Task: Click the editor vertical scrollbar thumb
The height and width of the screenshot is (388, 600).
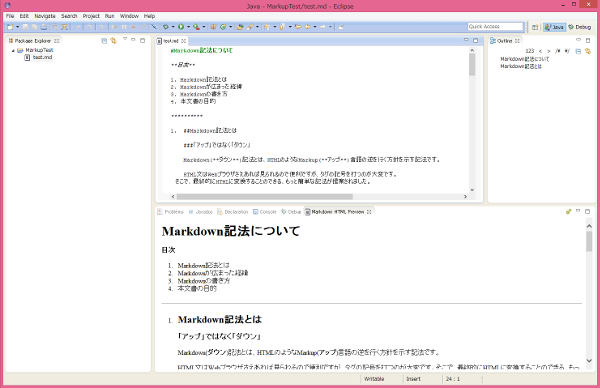Action: pos(472,64)
